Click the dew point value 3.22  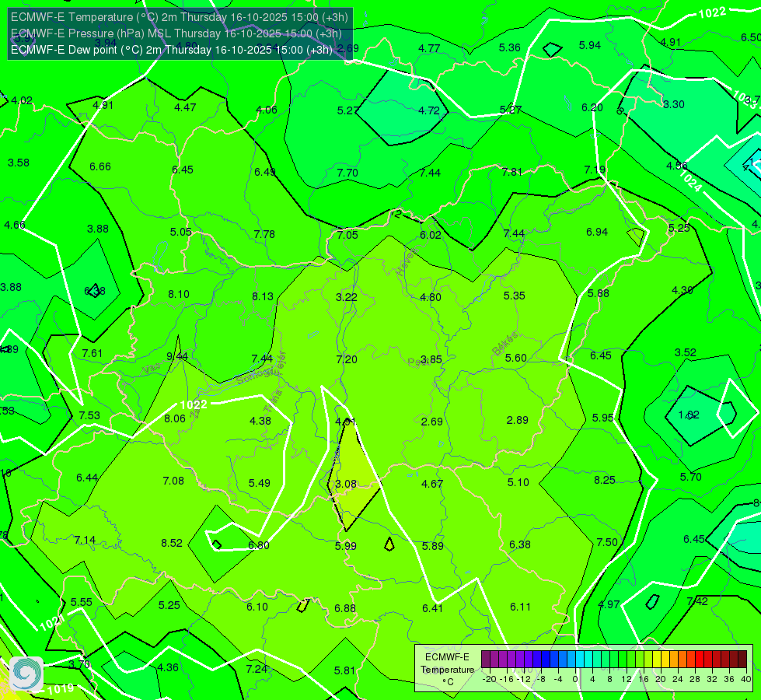[x=347, y=297]
